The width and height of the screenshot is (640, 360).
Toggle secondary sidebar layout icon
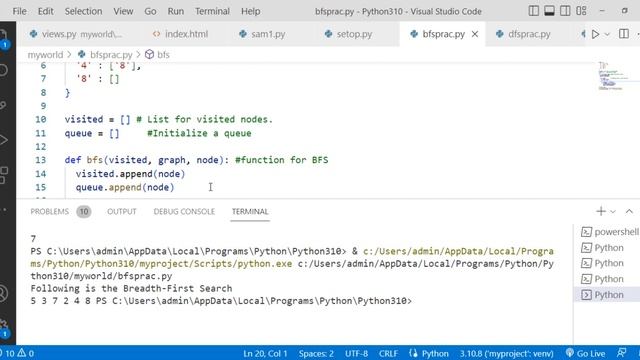coord(565,11)
